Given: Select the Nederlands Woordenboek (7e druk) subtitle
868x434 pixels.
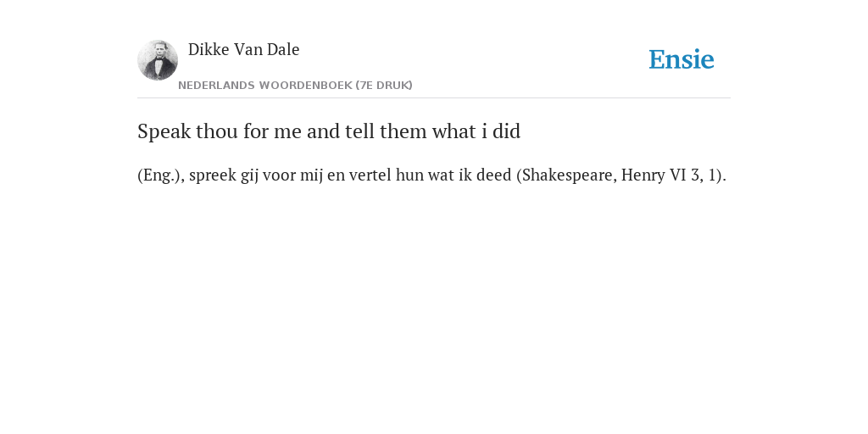Looking at the screenshot, I should click(x=295, y=86).
